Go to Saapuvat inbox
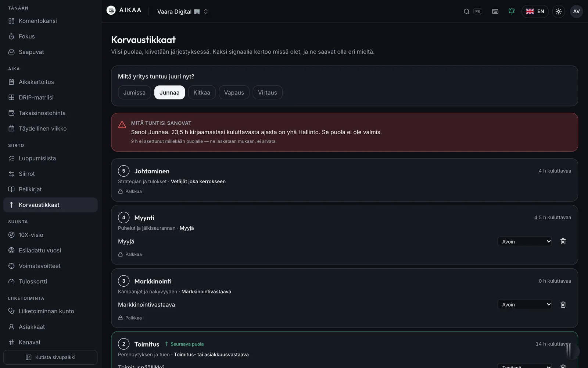Image resolution: width=588 pixels, height=368 pixels. click(x=50, y=52)
